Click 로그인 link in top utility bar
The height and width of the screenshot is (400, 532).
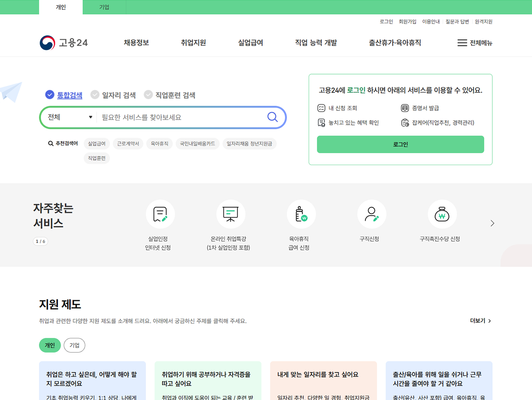[x=386, y=21]
